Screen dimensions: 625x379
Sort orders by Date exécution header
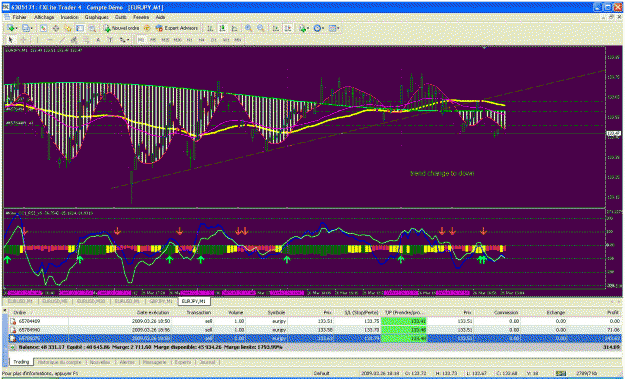click(x=153, y=312)
